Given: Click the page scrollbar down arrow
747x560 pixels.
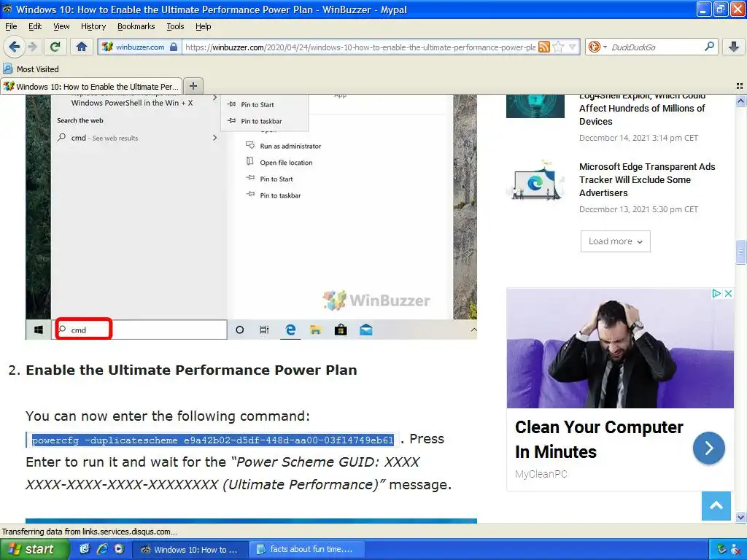Looking at the screenshot, I should [x=740, y=517].
